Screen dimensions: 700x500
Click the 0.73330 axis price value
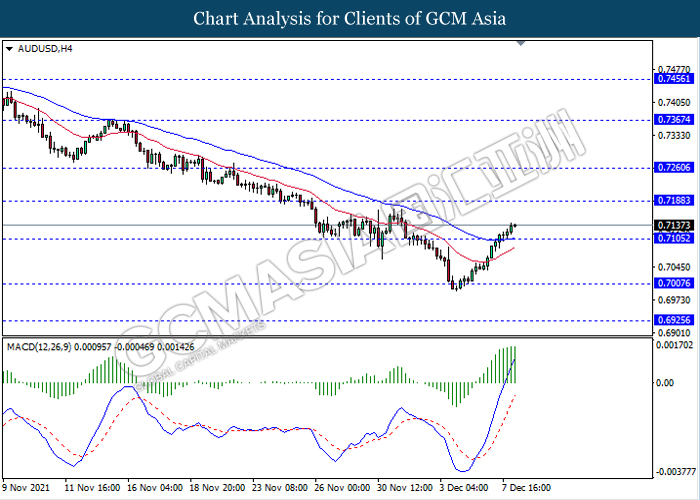(674, 135)
